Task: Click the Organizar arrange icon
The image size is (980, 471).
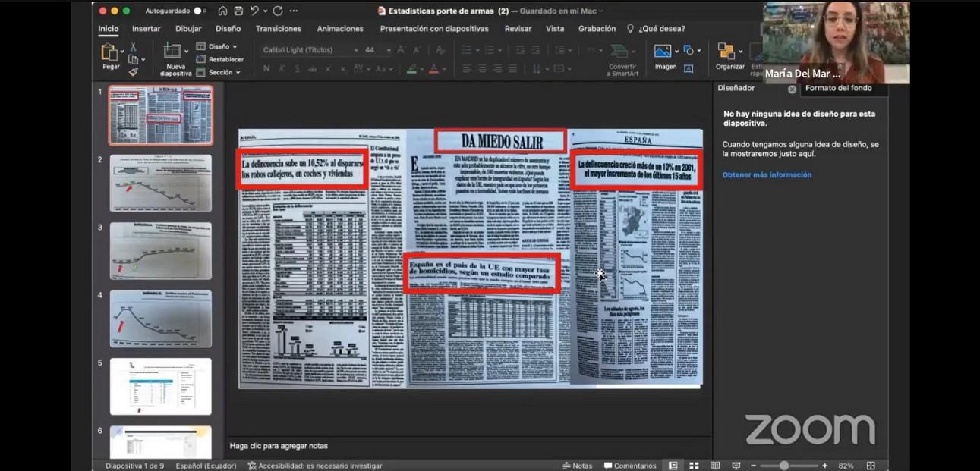Action: click(x=726, y=52)
